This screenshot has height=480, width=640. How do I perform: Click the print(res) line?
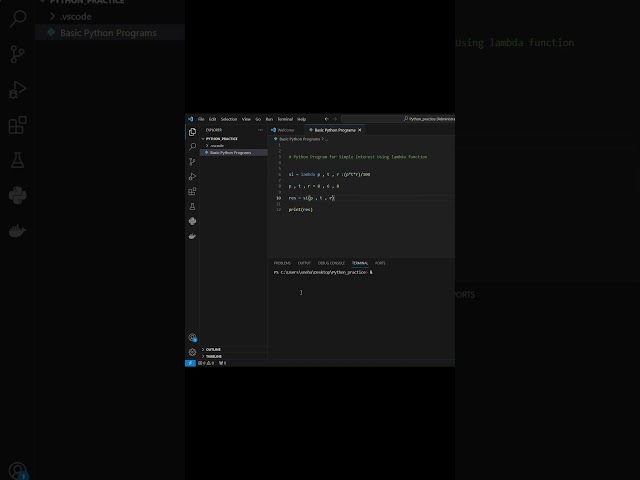[300, 209]
